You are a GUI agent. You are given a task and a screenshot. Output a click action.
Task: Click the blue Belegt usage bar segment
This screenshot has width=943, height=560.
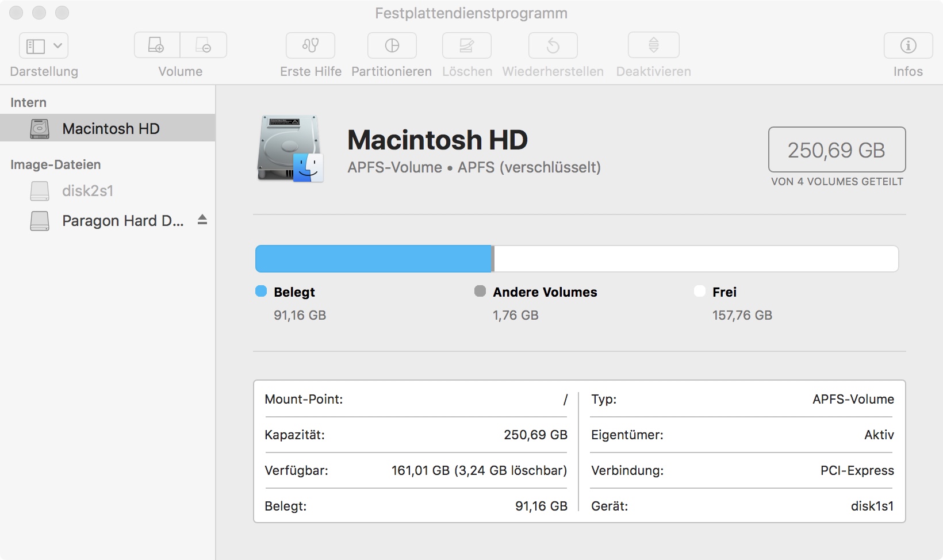click(373, 259)
